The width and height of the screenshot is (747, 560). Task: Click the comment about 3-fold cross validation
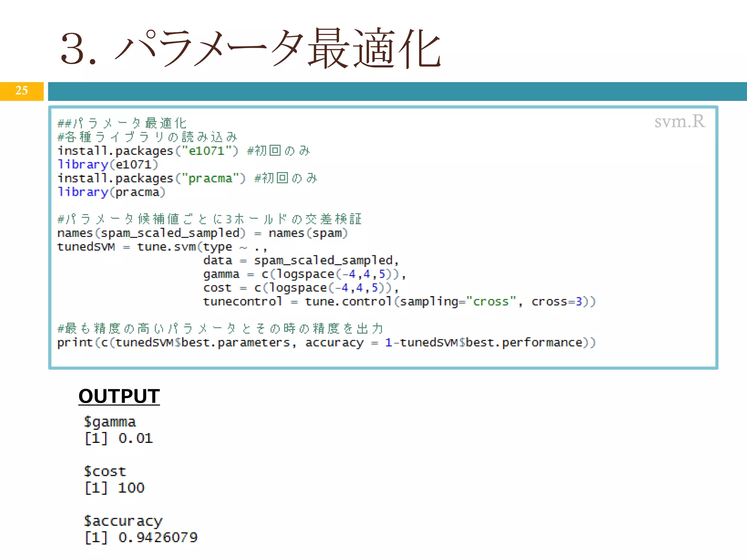[x=209, y=219]
